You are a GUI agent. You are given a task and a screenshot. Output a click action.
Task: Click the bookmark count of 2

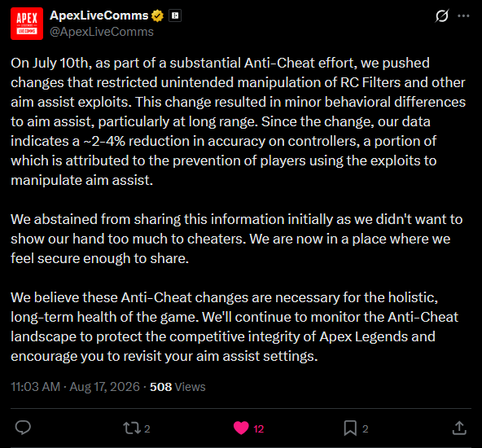366,428
